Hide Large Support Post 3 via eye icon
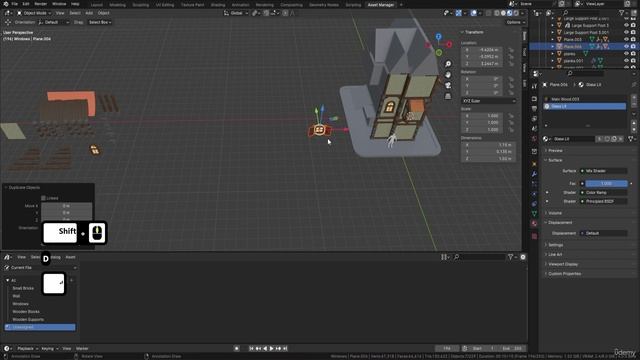Image resolution: width=640 pixels, height=360 pixels. pyautogui.click(x=626, y=25)
